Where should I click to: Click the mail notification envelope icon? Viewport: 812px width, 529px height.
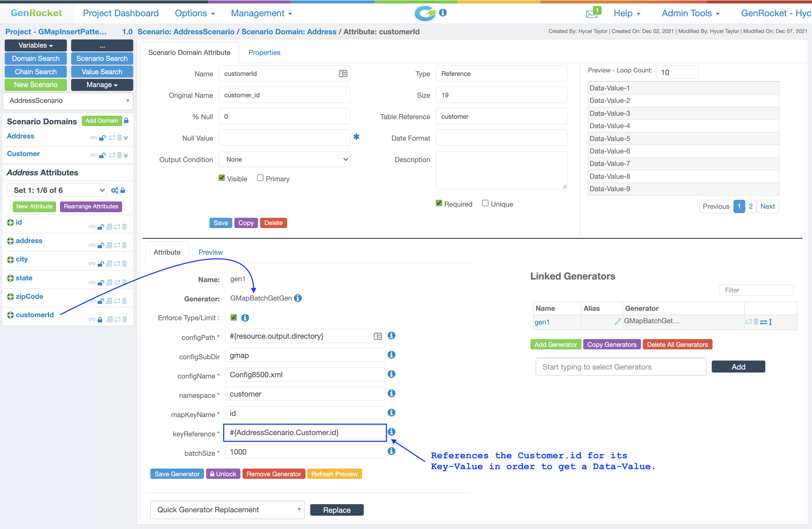pyautogui.click(x=592, y=14)
